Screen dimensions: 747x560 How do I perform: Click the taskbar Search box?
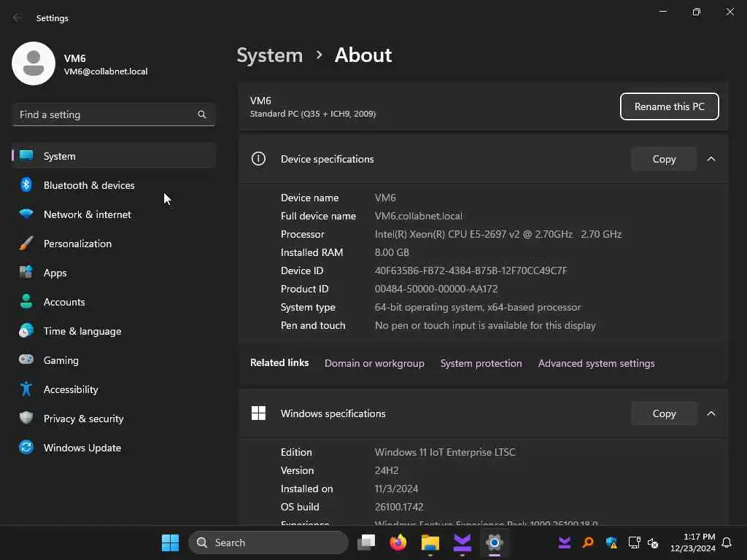(268, 542)
